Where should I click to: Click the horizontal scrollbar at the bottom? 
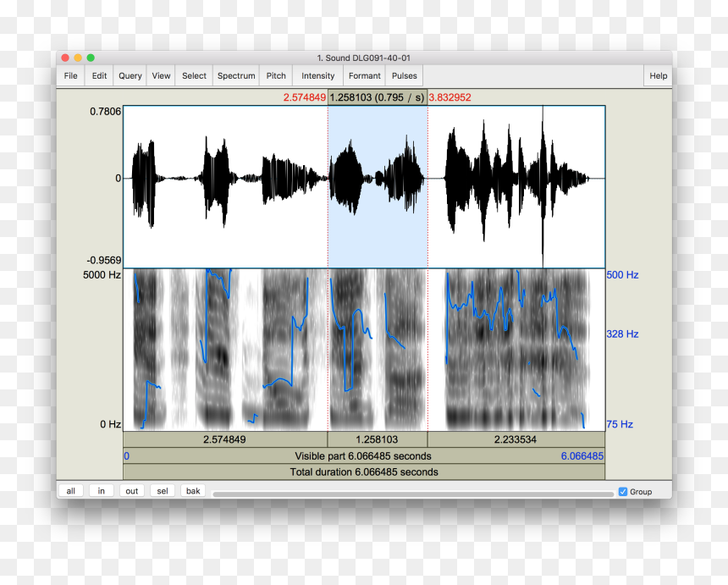pyautogui.click(x=413, y=494)
